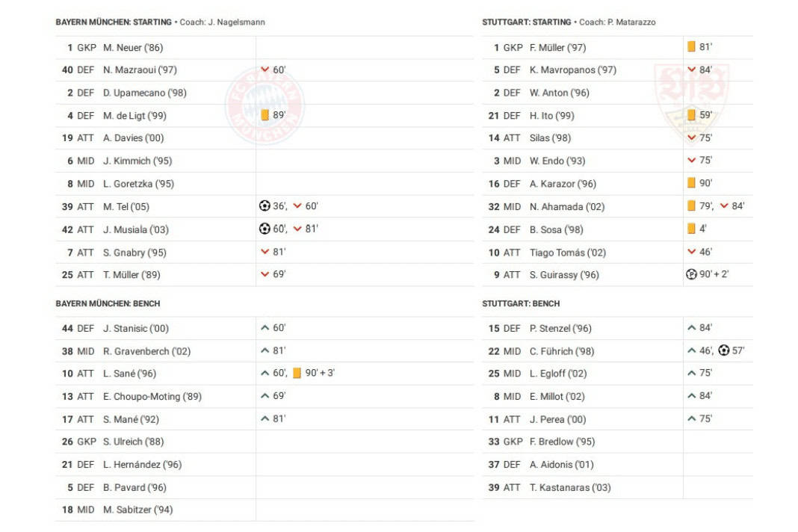Viewport: 798px width, 532px height.
Task: Click the goal icon beside Führich's 57'
Action: [x=723, y=350]
